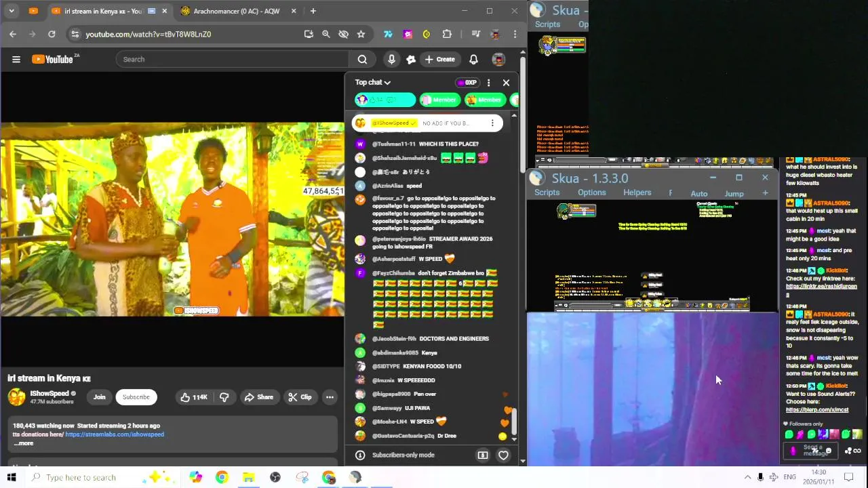
Task: Open Chrome extensions puzzle icon
Action: tap(447, 34)
